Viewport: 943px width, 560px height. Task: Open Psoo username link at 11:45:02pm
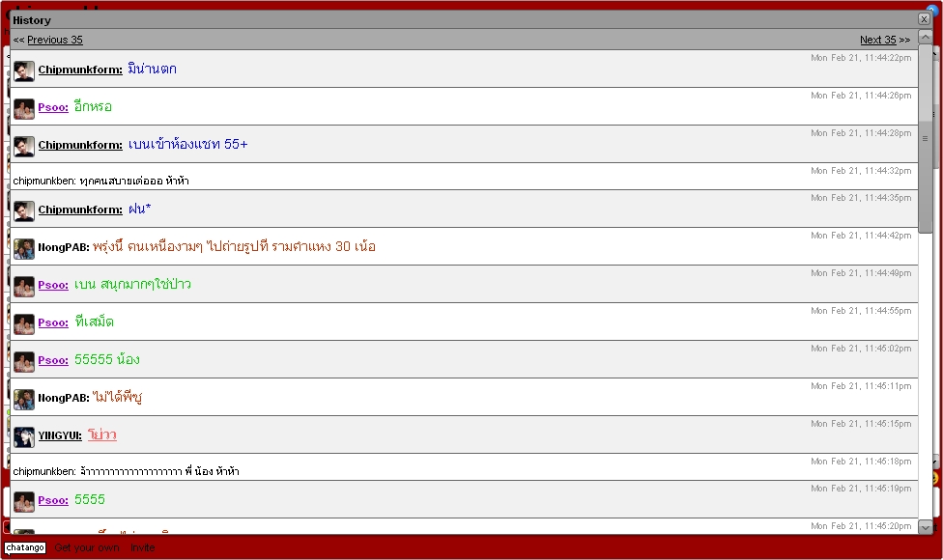pyautogui.click(x=53, y=360)
